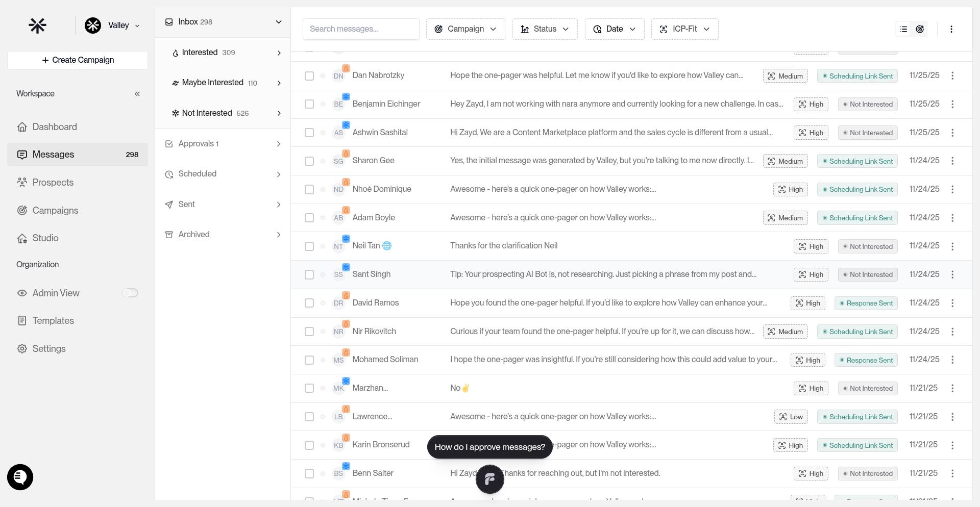The image size is (980, 507).
Task: Go to Dashboard in sidebar
Action: pyautogui.click(x=78, y=127)
